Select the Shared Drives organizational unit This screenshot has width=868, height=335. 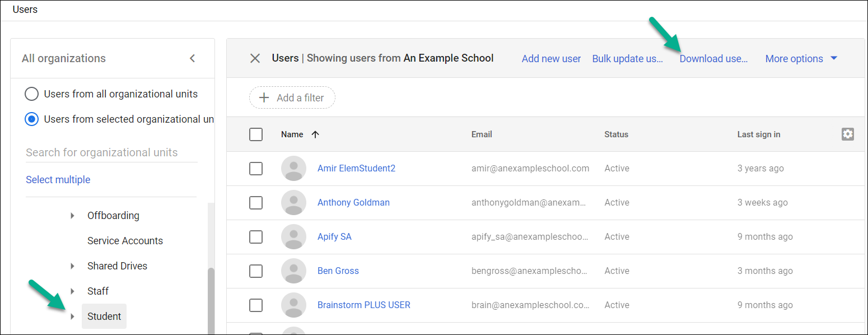click(x=117, y=266)
